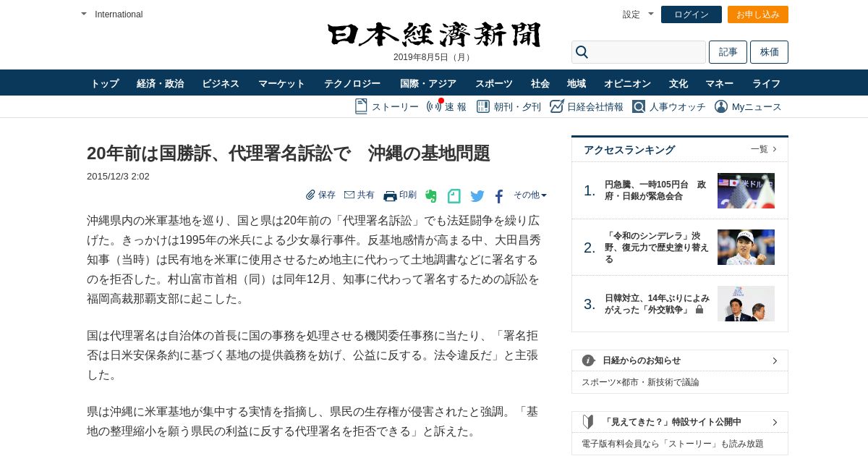
Task: Click article headline 20年前は国勝訴
Action: pyautogui.click(x=289, y=153)
